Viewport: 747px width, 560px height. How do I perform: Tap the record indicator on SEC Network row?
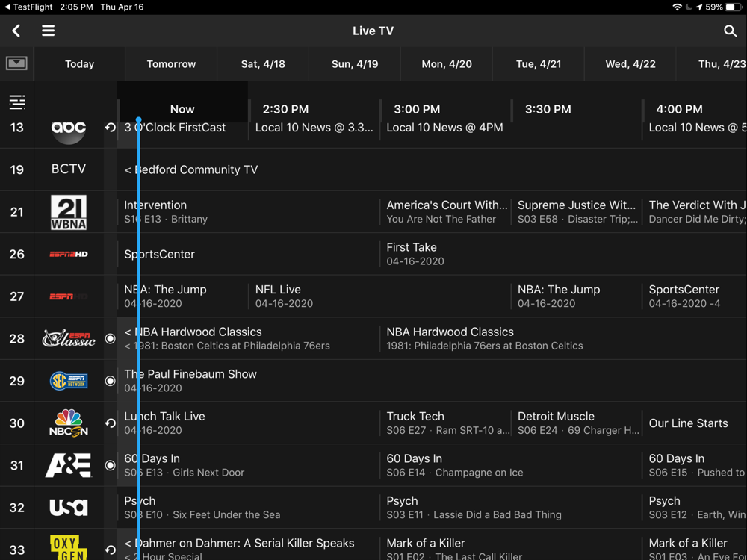(110, 381)
